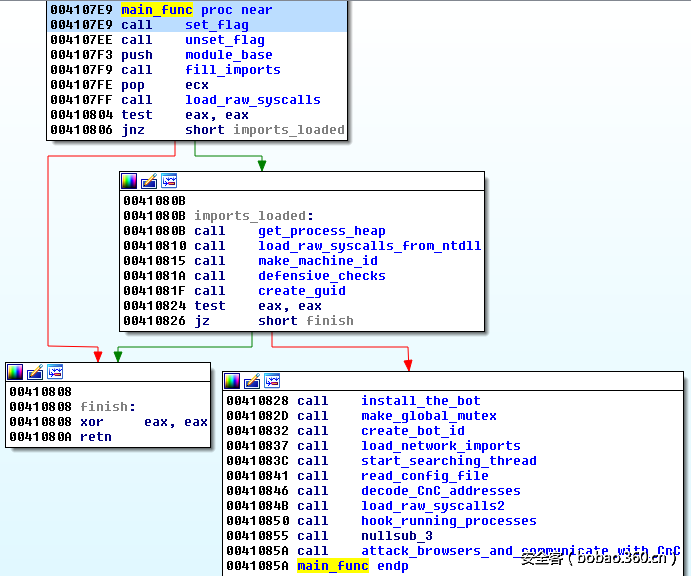691x576 pixels.
Task: Click the hook_running_processes function name
Action: pos(448,521)
